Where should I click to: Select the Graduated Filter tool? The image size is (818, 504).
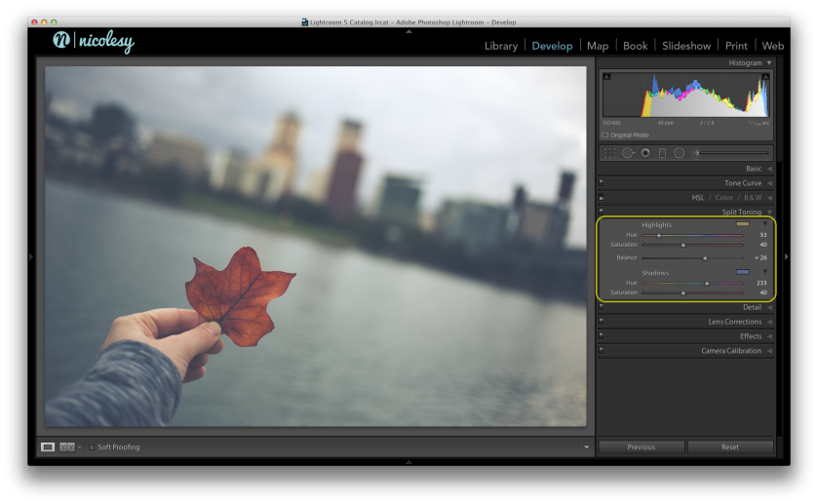tap(662, 153)
